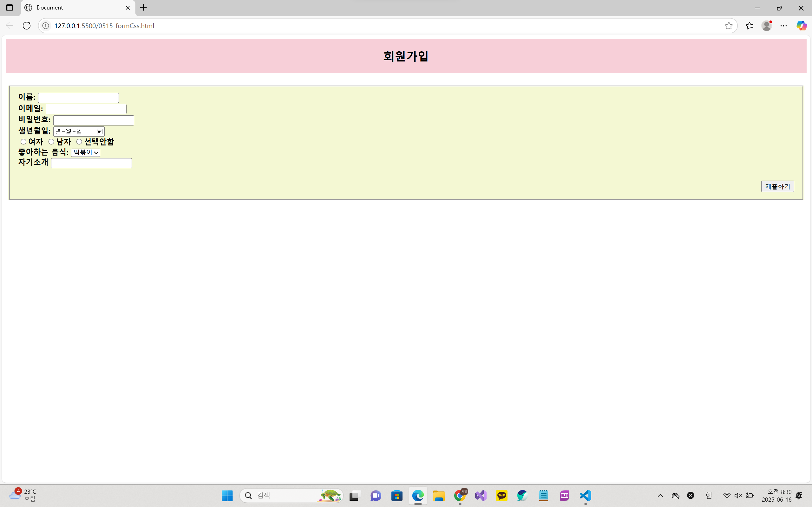Click the site information icon
This screenshot has width=812, height=507.
coord(46,26)
